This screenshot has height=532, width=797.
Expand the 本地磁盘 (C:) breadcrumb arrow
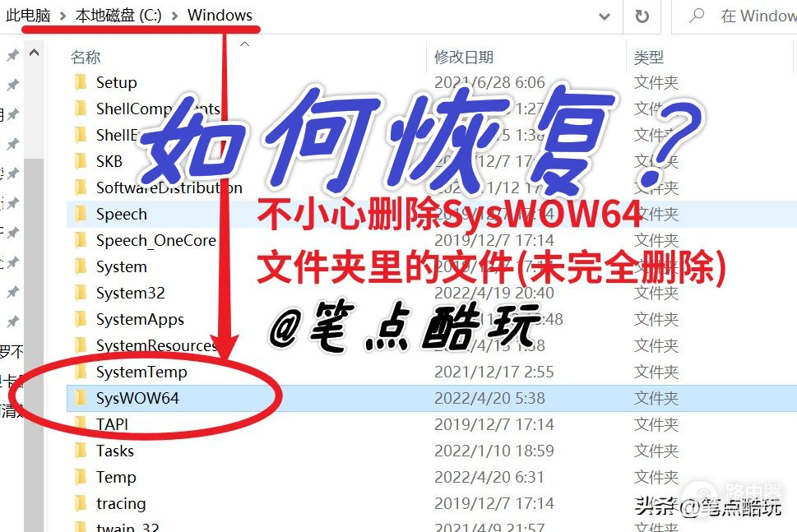176,16
